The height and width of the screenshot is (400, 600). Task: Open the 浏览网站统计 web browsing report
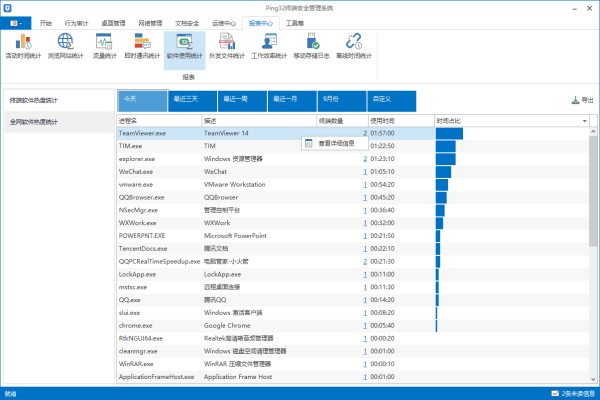tap(65, 46)
